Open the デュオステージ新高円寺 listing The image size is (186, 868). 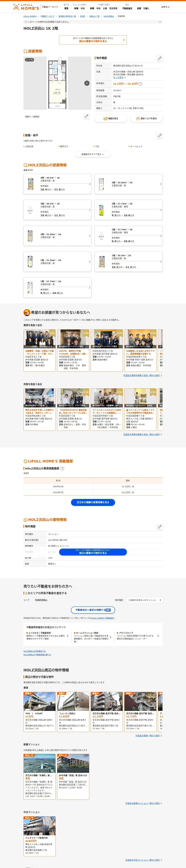40,836
